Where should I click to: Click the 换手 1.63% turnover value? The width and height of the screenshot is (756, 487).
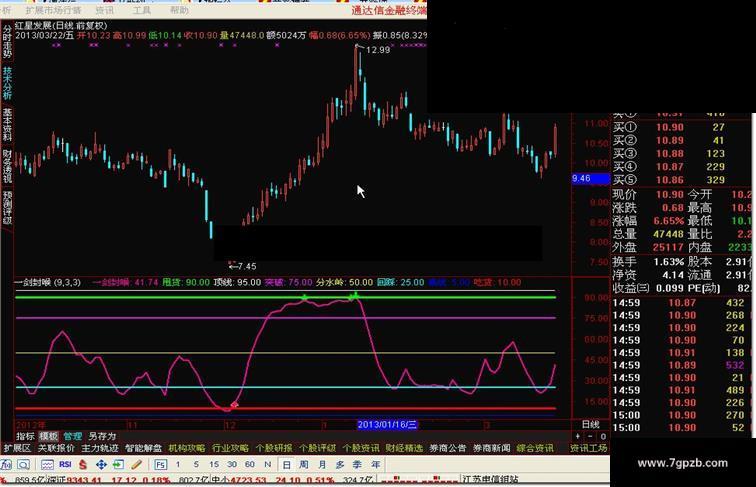[669, 262]
